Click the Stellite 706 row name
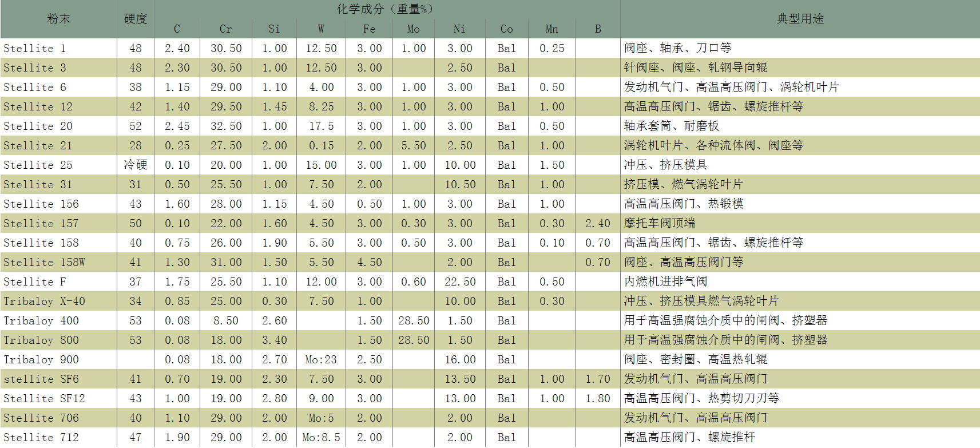This screenshot has width=980, height=448. 41,418
